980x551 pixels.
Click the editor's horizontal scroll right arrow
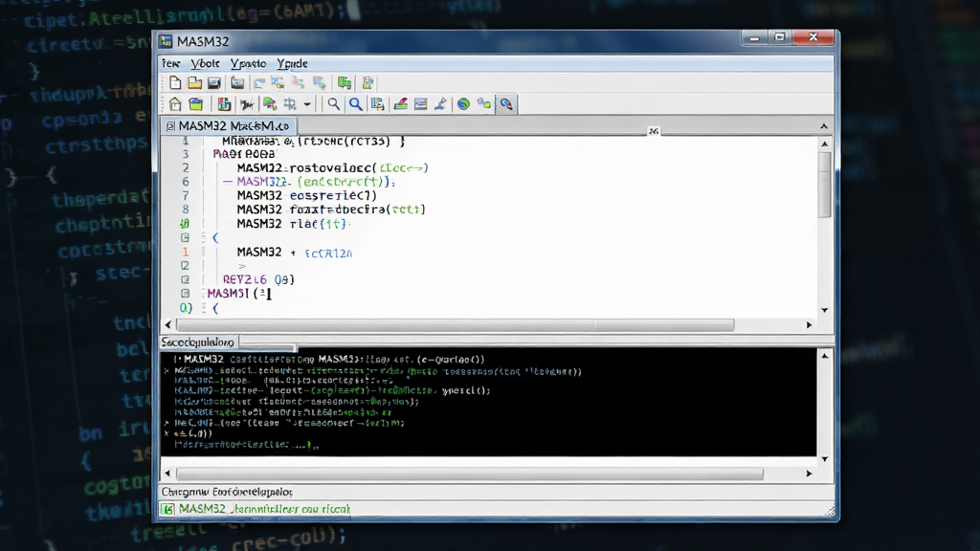(x=809, y=325)
